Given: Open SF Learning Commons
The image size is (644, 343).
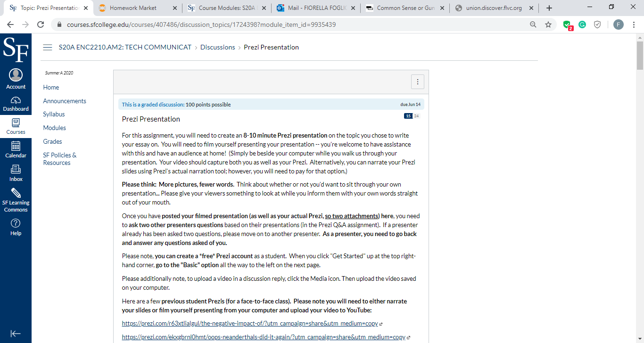Looking at the screenshot, I should pos(16,200).
